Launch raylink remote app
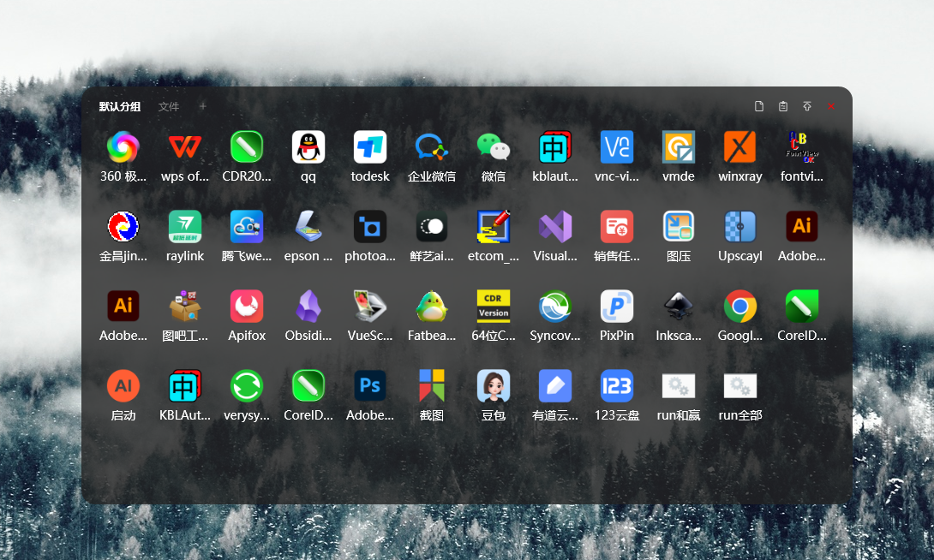This screenshot has width=934, height=560. (x=185, y=227)
